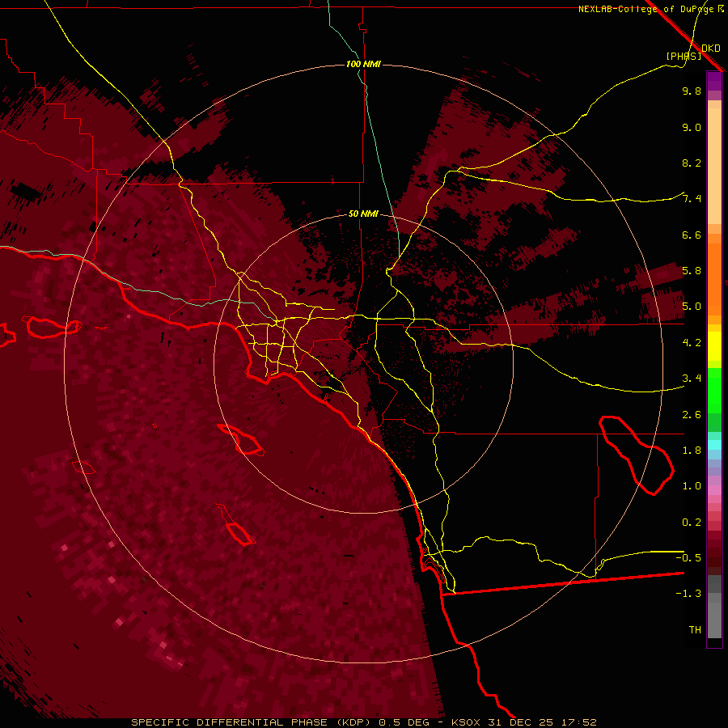Viewport: 728px width, 728px height.
Task: Click the "50 NMI" range ring label
Action: coord(363,214)
